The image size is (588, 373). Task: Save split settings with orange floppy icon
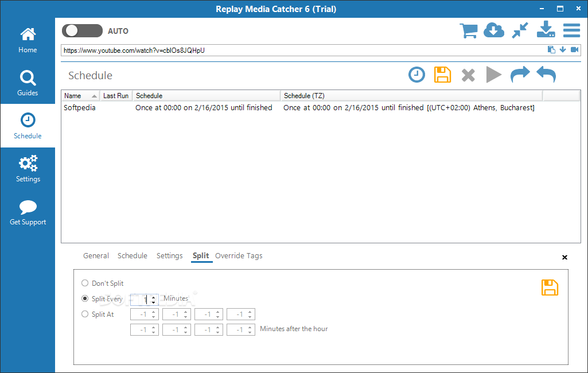point(550,287)
